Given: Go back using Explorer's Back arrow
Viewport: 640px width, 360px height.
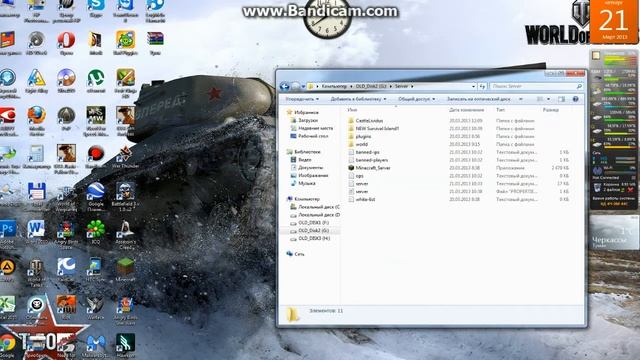Looking at the screenshot, I should point(284,86).
